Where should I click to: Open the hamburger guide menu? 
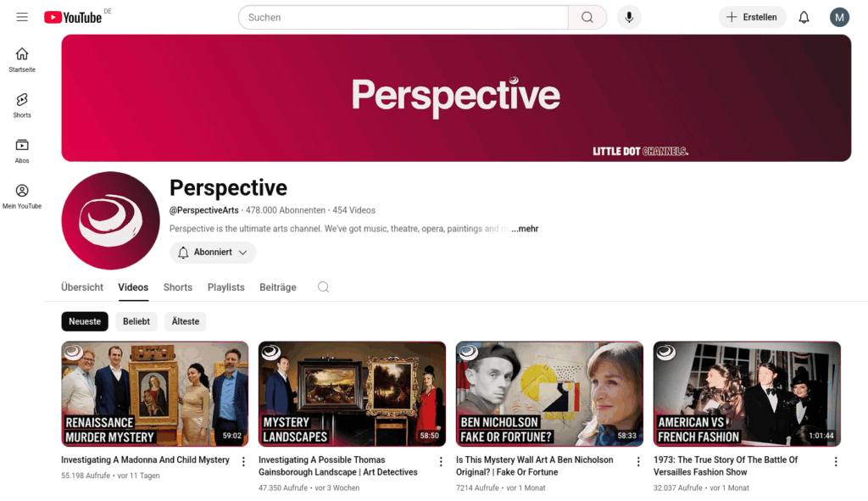tap(22, 17)
